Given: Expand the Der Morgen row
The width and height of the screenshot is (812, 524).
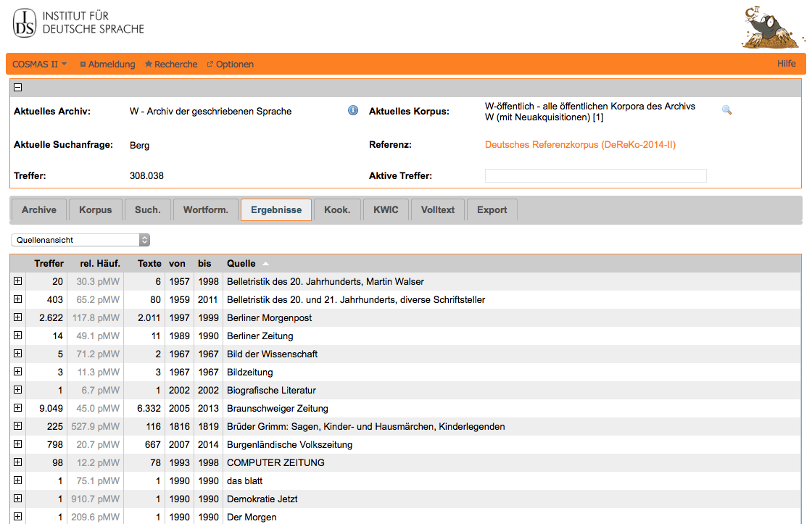Looking at the screenshot, I should [17, 517].
